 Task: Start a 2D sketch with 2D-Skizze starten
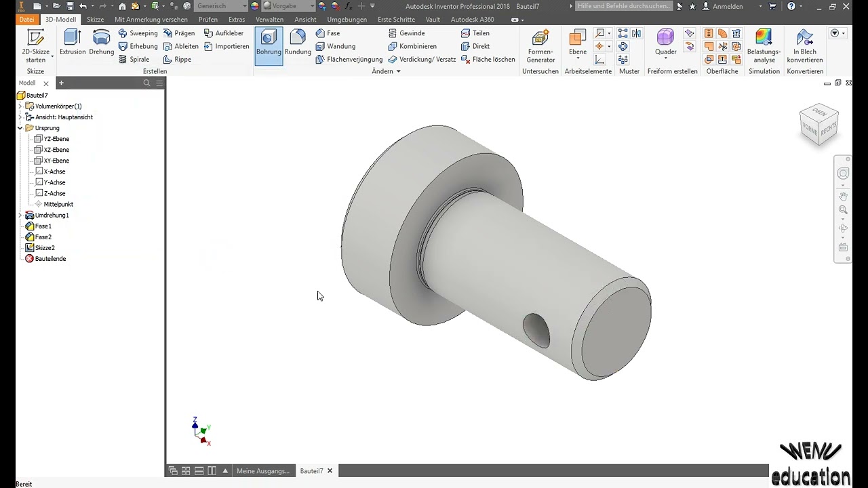[35, 46]
